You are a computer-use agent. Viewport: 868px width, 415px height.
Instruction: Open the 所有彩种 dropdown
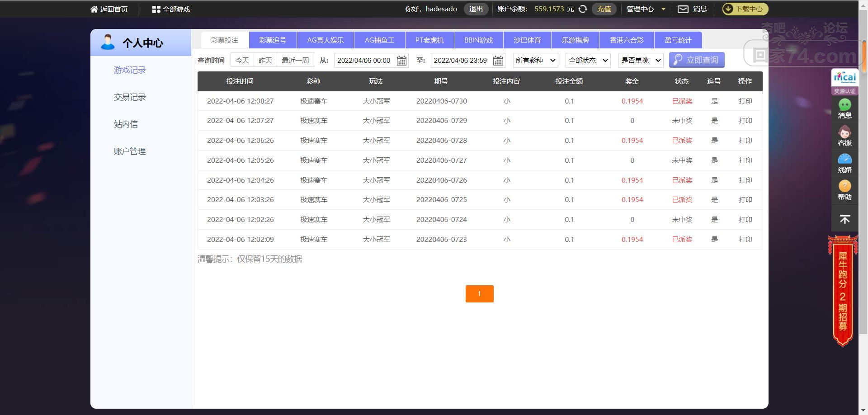pyautogui.click(x=535, y=61)
